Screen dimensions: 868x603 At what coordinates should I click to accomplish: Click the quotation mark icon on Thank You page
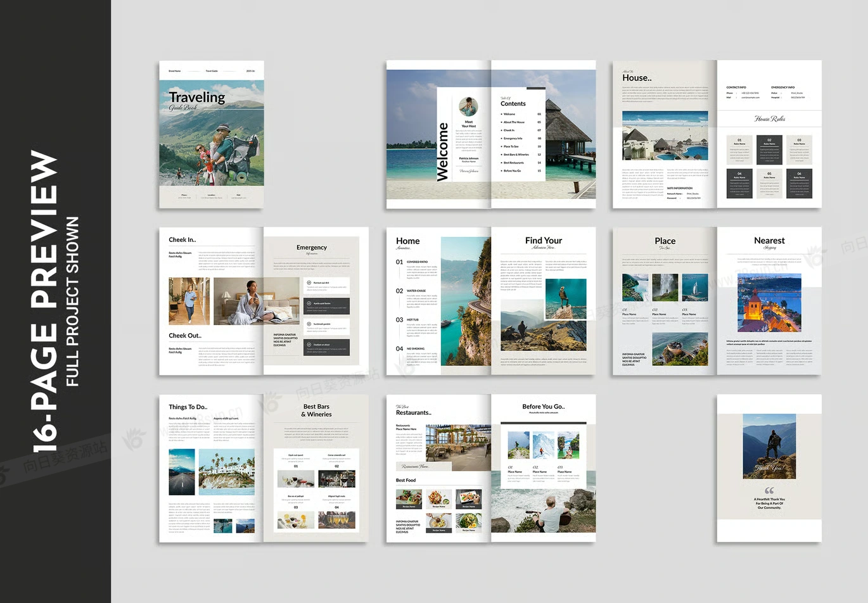(x=769, y=490)
